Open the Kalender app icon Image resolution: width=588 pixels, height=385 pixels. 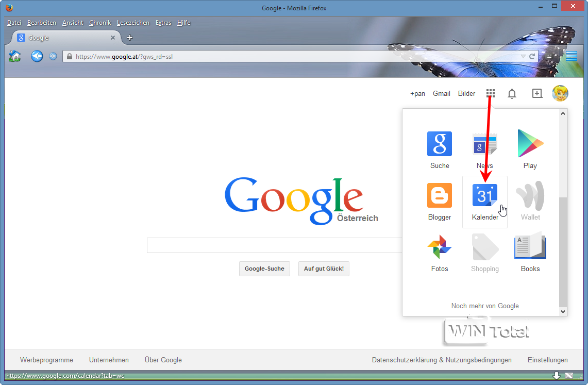tap(484, 195)
